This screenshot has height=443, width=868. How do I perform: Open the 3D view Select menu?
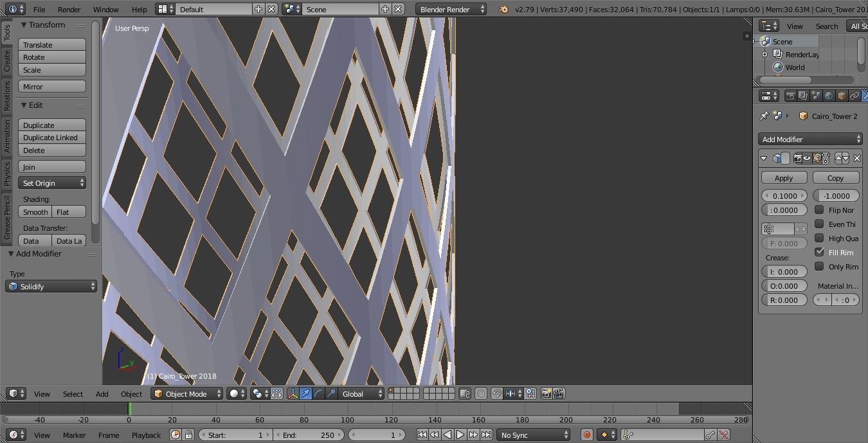pos(73,394)
